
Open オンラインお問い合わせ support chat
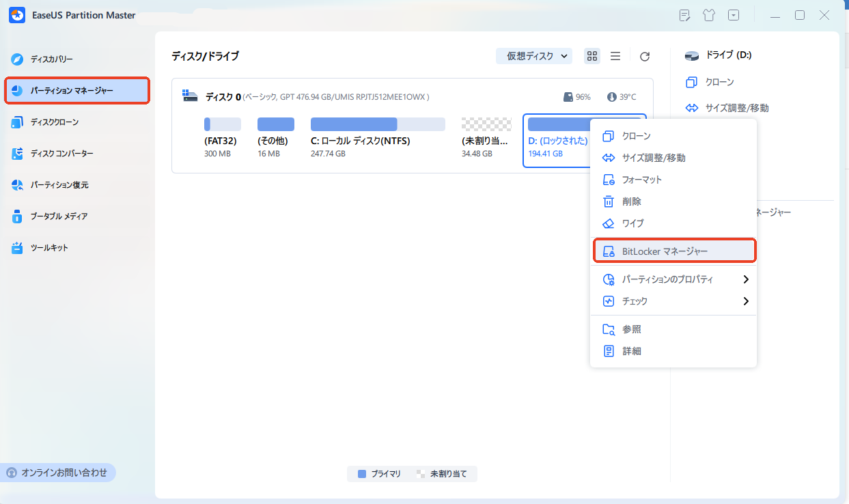pos(59,473)
